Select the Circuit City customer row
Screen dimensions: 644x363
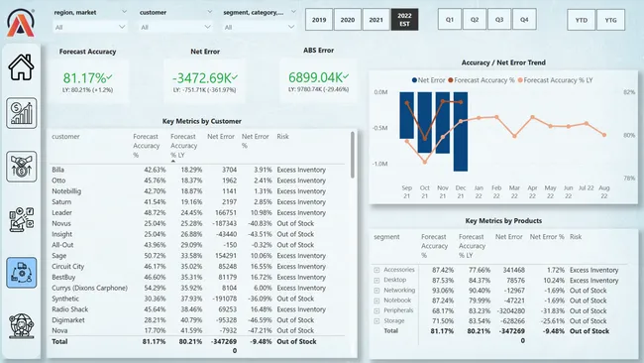(x=197, y=267)
